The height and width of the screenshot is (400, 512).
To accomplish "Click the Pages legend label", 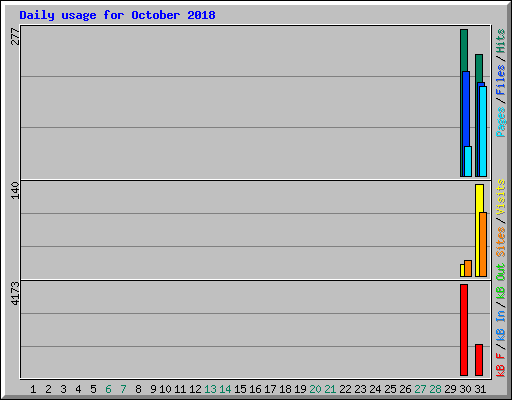I will 501,122.
